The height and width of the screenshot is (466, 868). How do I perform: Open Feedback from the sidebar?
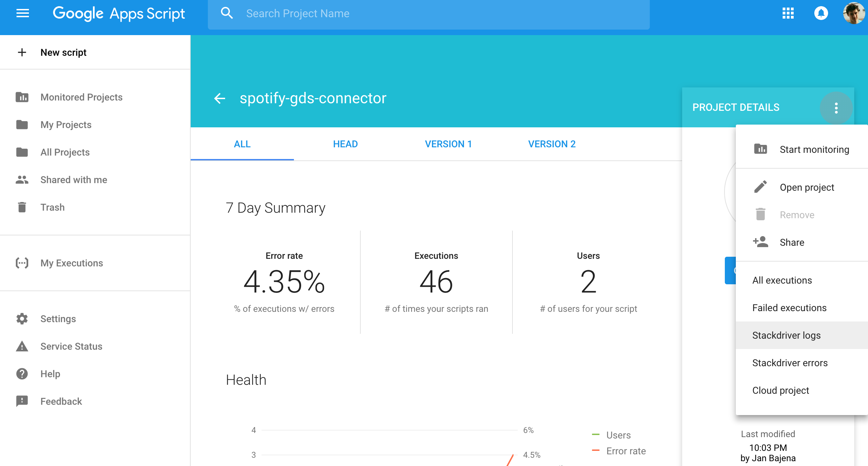point(95,401)
